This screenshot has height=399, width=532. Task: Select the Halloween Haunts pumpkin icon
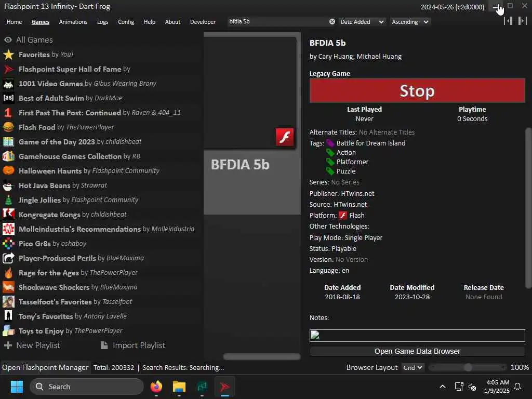tap(8, 170)
